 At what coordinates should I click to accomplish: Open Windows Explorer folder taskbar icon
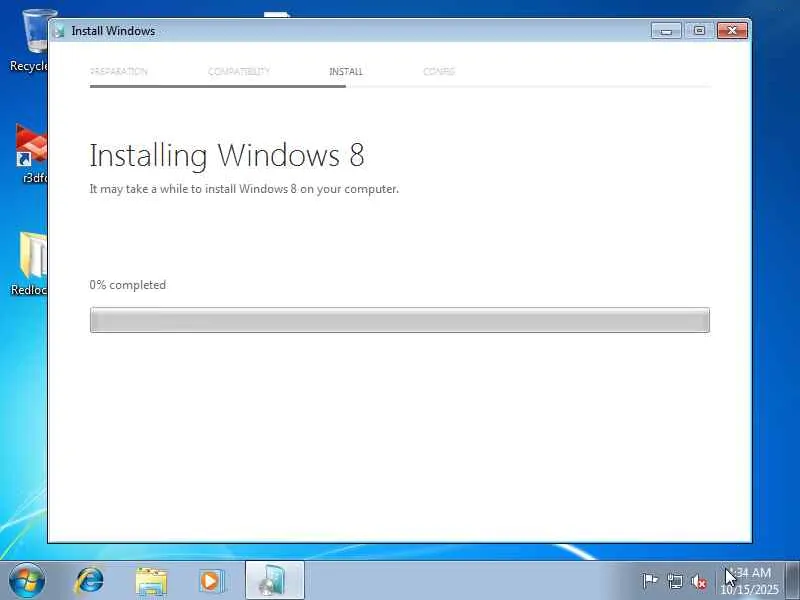click(x=151, y=581)
